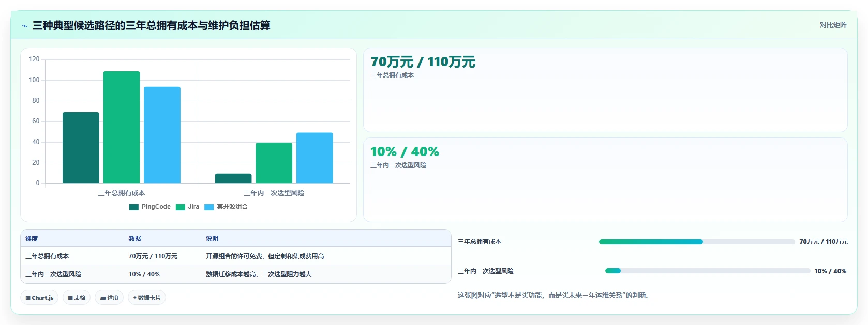868x325 pixels.
Task: Click y-axis tick label 120
Action: point(34,59)
